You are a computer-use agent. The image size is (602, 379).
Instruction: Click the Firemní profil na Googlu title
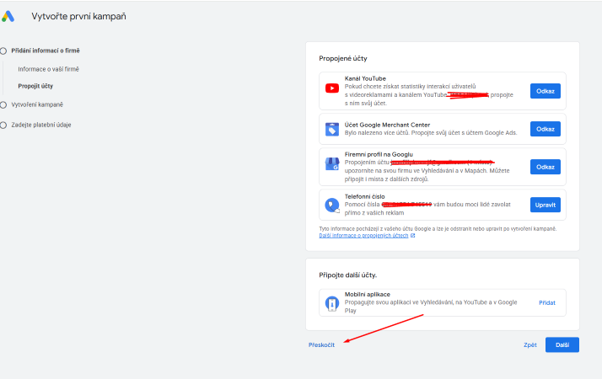(x=379, y=154)
